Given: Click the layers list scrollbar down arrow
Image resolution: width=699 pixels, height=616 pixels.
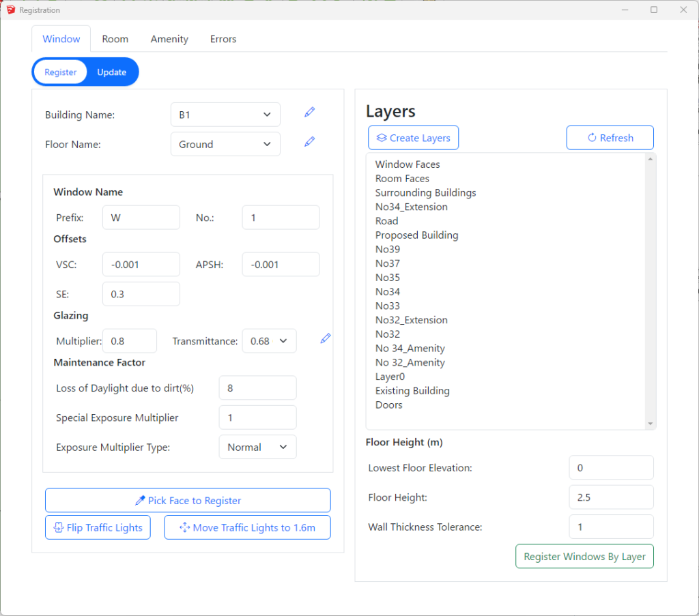Looking at the screenshot, I should [651, 424].
